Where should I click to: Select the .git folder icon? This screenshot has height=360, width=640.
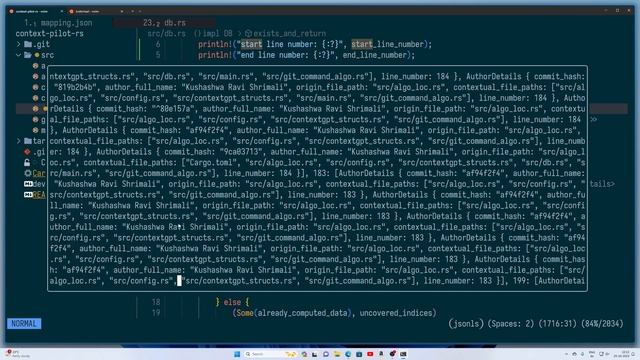tap(28, 44)
